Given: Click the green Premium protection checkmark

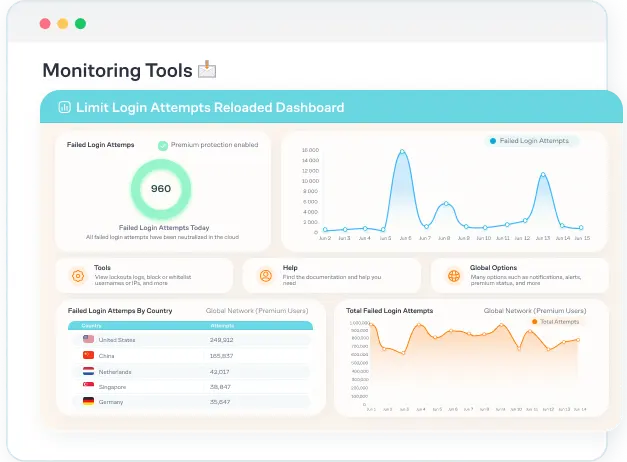Looking at the screenshot, I should pos(163,145).
